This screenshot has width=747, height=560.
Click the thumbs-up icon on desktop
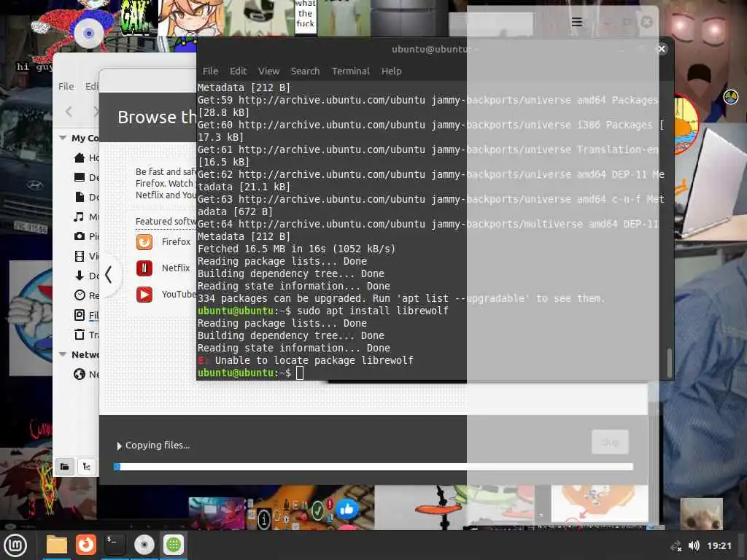click(x=347, y=510)
